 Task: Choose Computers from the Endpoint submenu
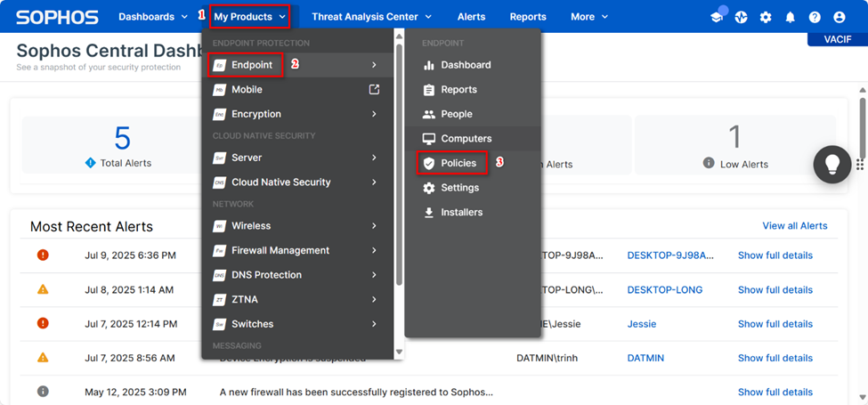pyautogui.click(x=466, y=139)
